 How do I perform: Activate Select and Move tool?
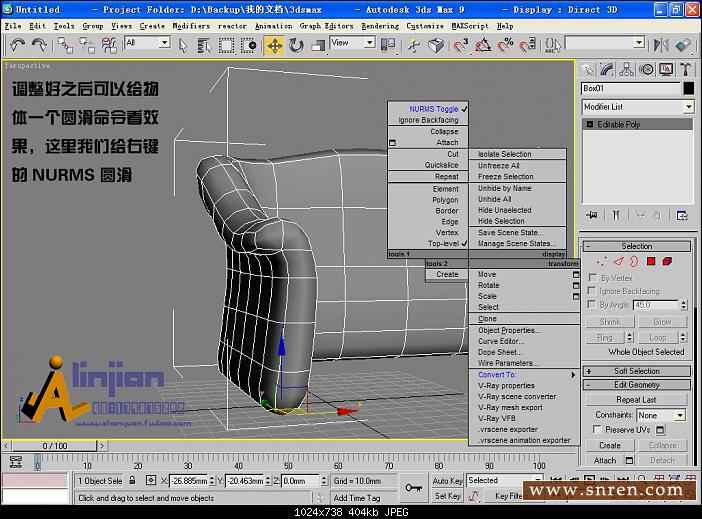pyautogui.click(x=274, y=45)
